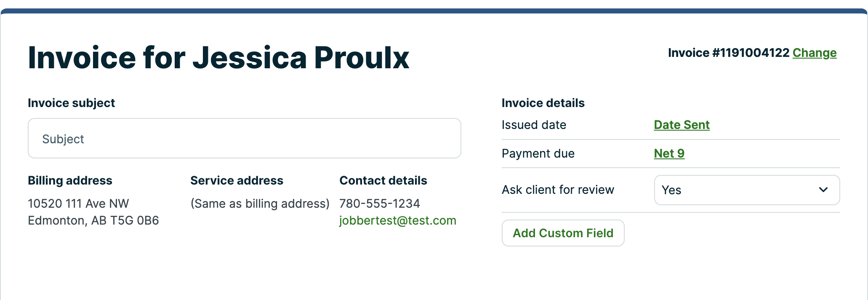Open the Ask client for review dropdown
868x300 pixels.
pyautogui.click(x=746, y=190)
